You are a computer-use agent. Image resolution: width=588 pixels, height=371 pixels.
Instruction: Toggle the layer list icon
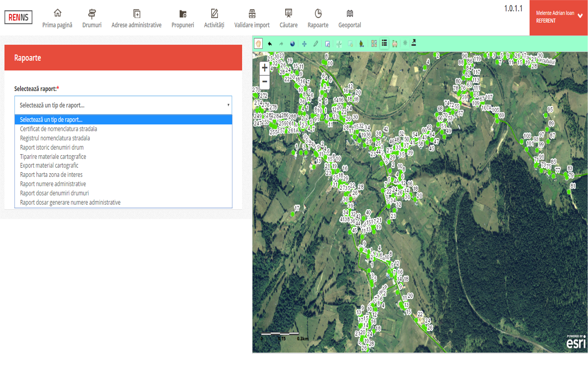(384, 44)
